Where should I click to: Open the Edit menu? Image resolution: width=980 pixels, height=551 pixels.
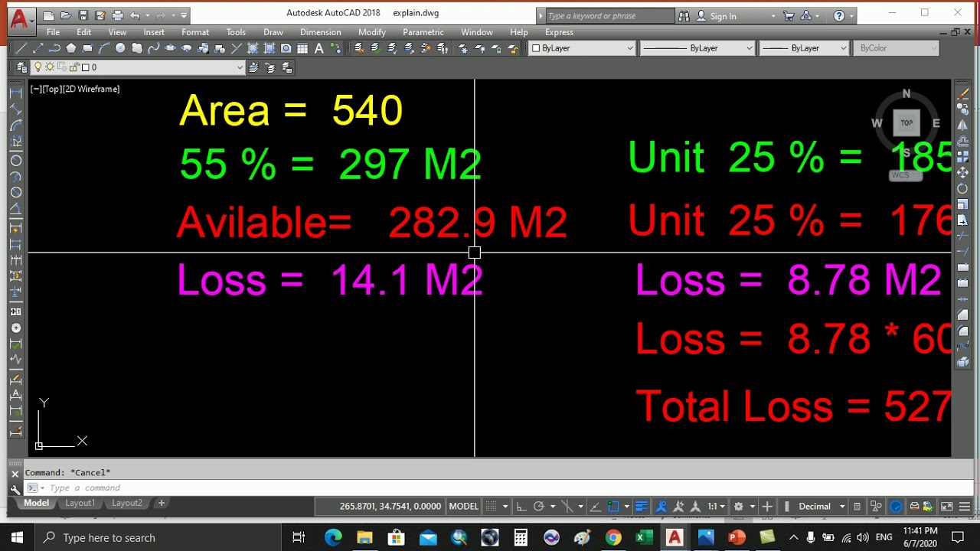coord(84,32)
